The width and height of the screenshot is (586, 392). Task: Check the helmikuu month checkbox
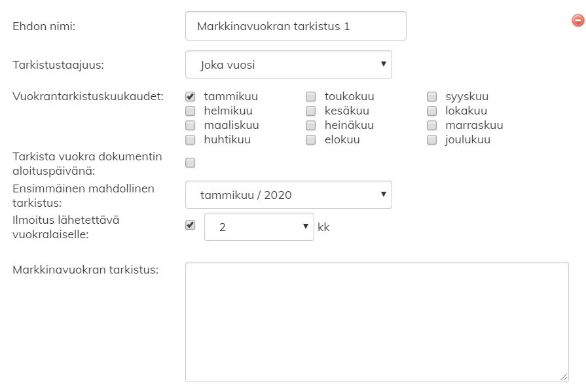click(191, 111)
